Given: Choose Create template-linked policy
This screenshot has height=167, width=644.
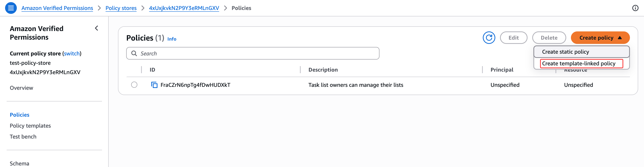Looking at the screenshot, I should pos(579,63).
